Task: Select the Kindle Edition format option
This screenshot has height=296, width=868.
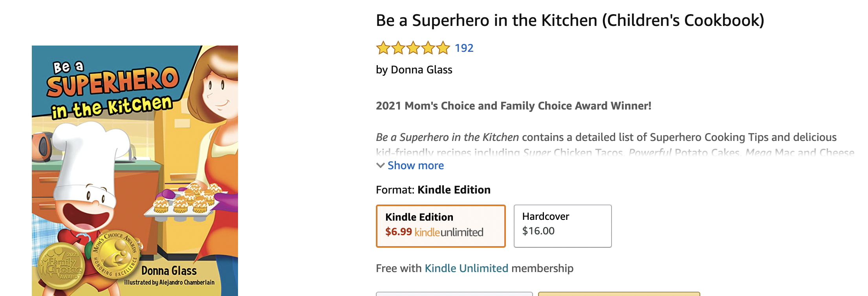Action: pos(440,226)
